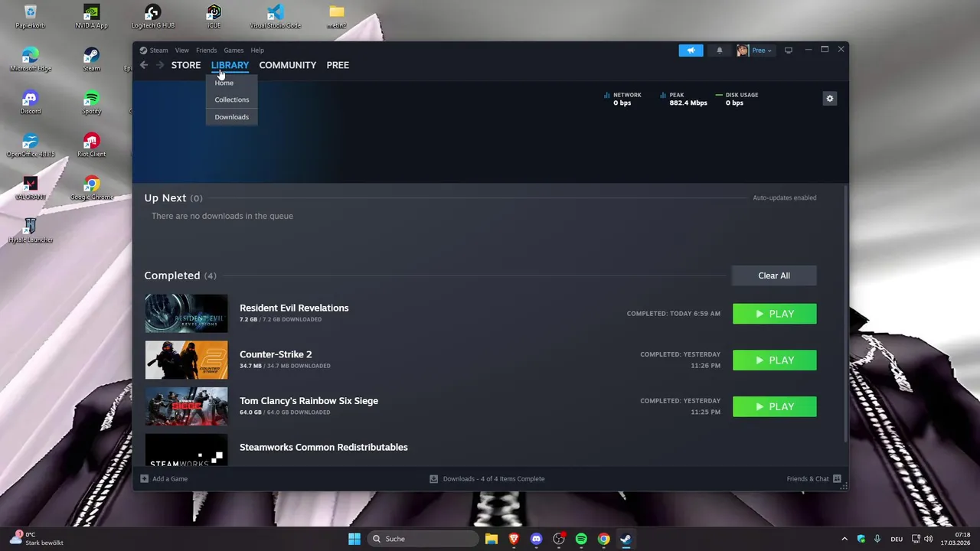Open the Steam menu

pos(154,51)
